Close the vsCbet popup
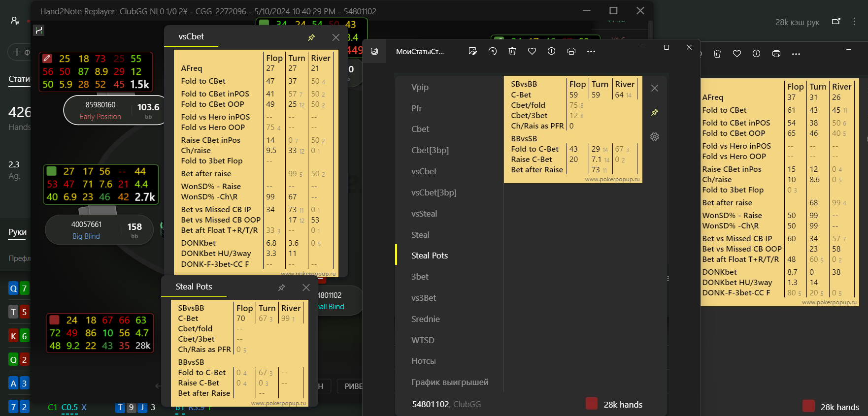The width and height of the screenshot is (868, 416). [336, 37]
